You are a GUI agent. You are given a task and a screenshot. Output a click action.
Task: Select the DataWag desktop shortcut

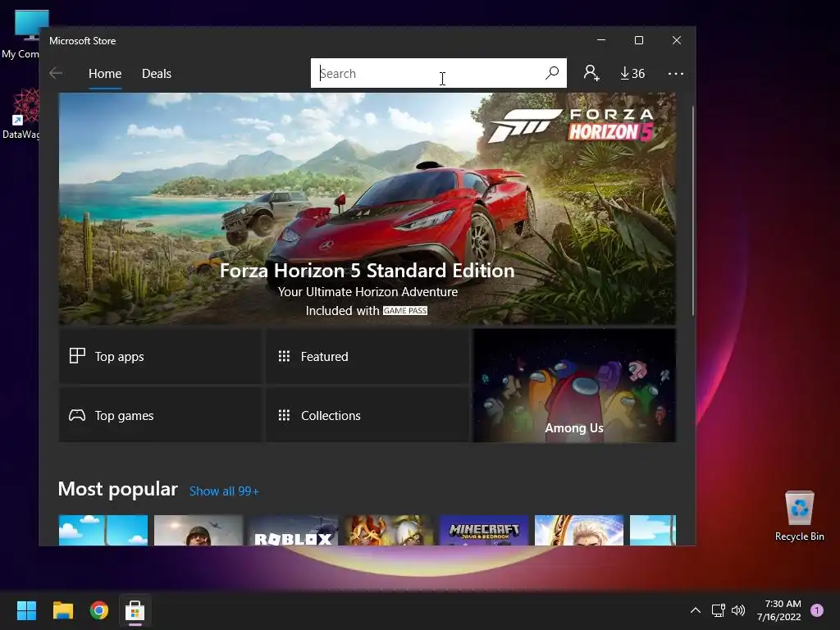pos(21,113)
